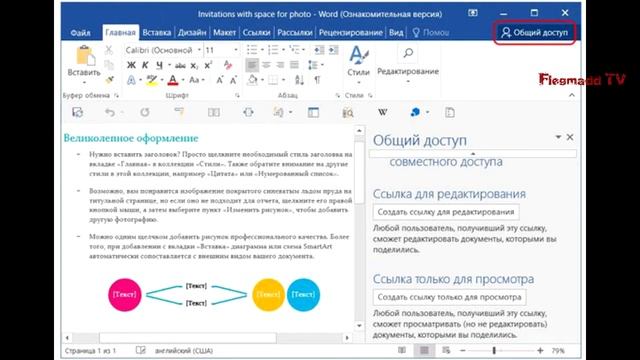Click the 79% zoom level value

[558, 351]
